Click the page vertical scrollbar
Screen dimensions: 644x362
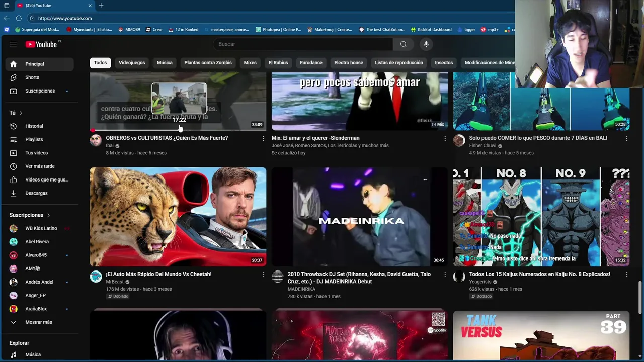[x=640, y=298]
